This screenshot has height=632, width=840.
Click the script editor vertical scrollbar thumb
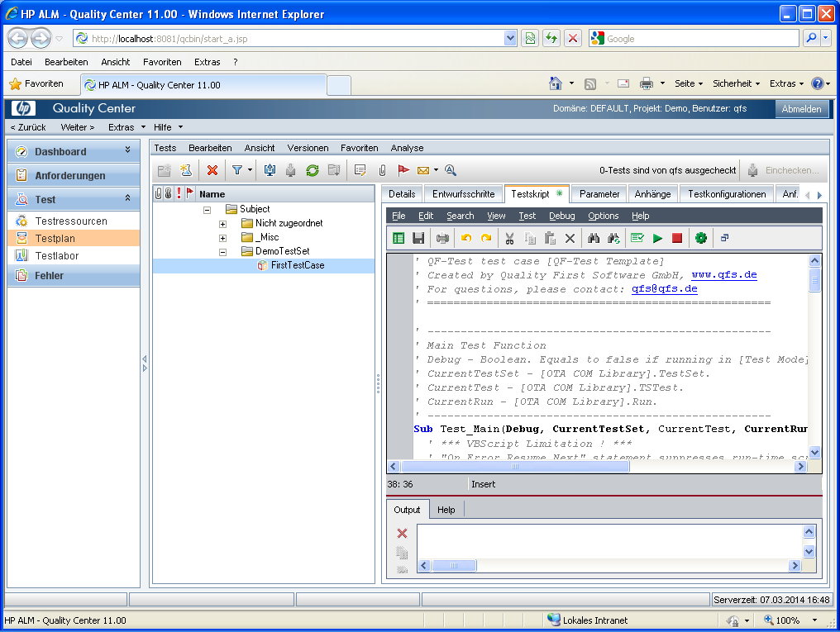point(814,280)
